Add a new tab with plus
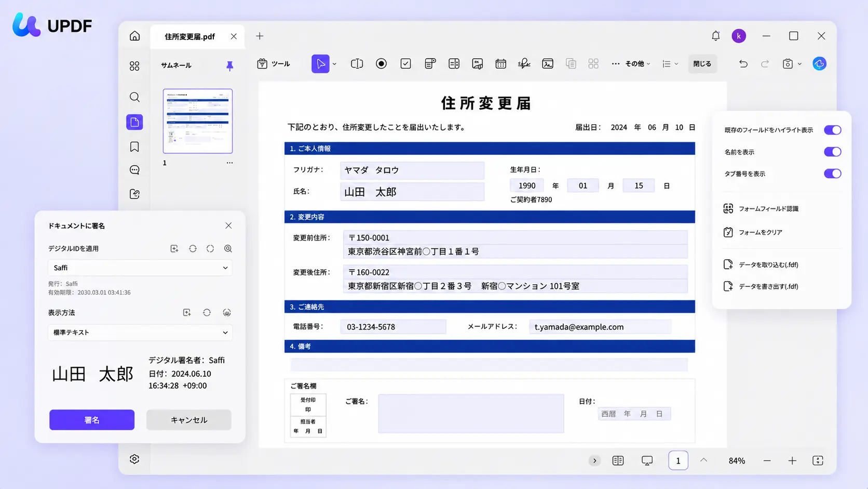The height and width of the screenshot is (489, 868). (260, 36)
